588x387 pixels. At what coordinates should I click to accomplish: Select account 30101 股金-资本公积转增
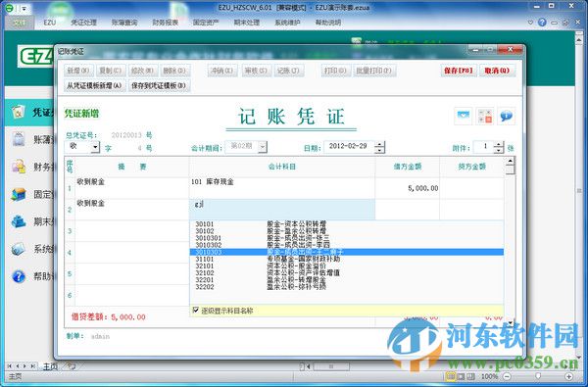pyautogui.click(x=347, y=224)
